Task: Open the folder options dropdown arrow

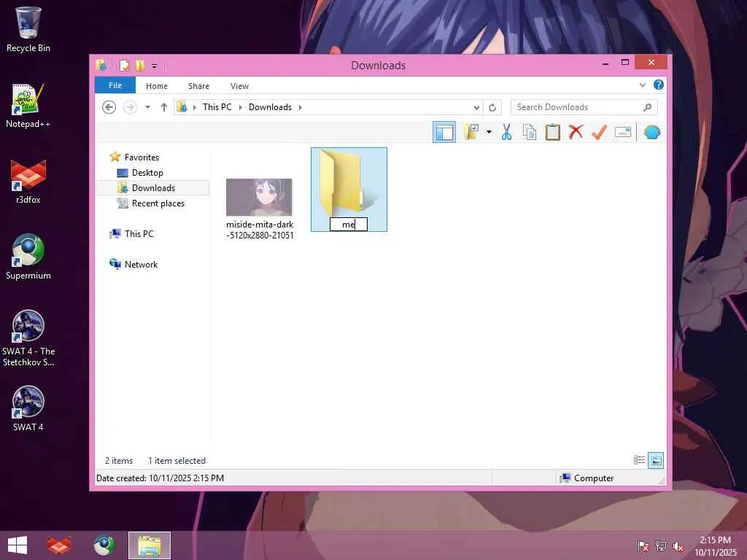Action: 489,132
